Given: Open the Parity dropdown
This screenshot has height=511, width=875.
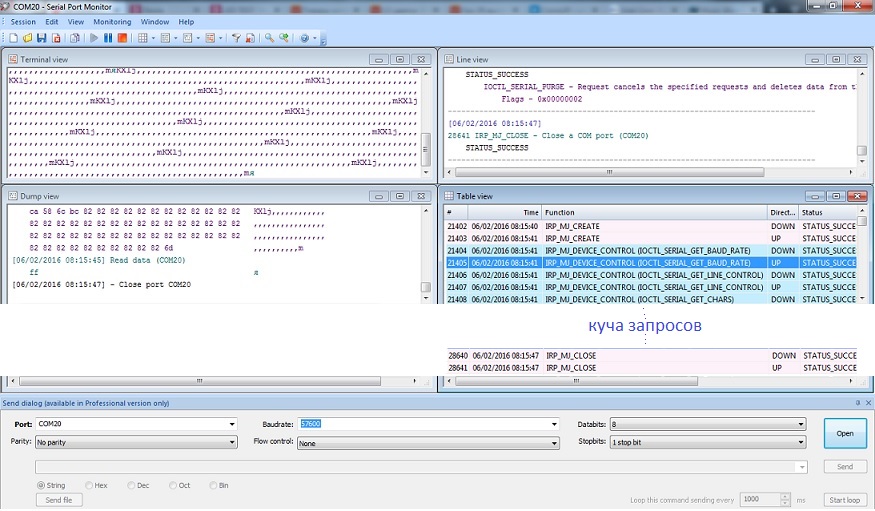Looking at the screenshot, I should tap(232, 442).
